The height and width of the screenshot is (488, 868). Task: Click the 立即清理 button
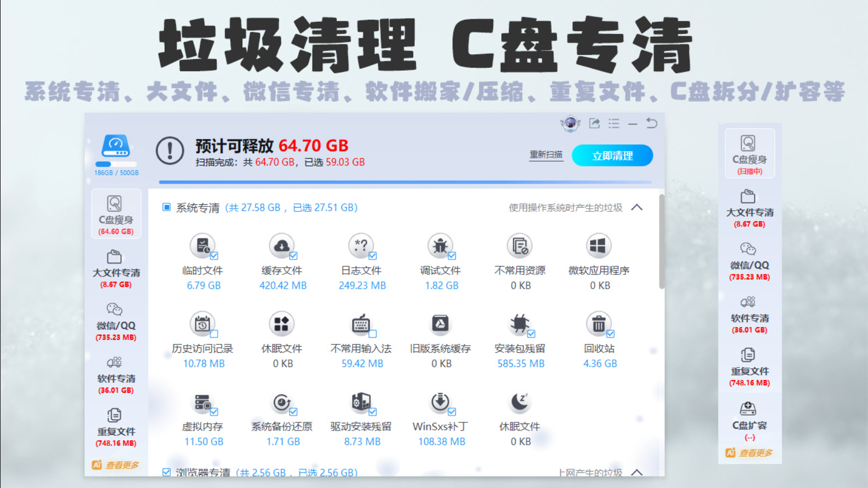tap(612, 156)
